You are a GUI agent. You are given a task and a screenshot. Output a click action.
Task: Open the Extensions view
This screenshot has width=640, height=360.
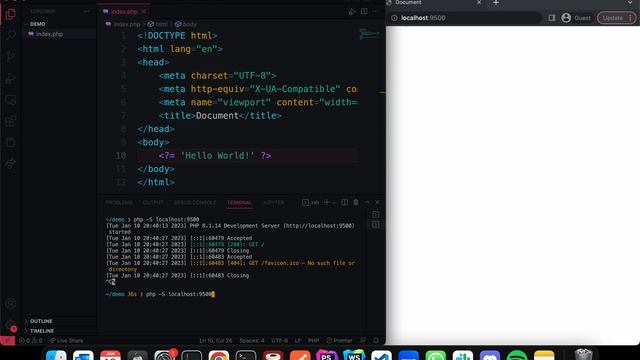tap(11, 121)
